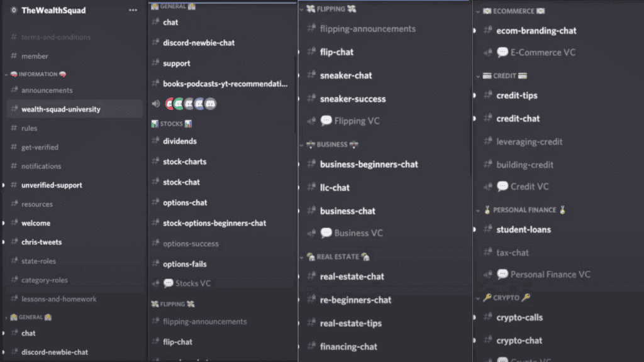Viewport: 644px width, 362px height.
Task: Click the Stocks VC voice channel speaker icon
Action: coord(156,283)
